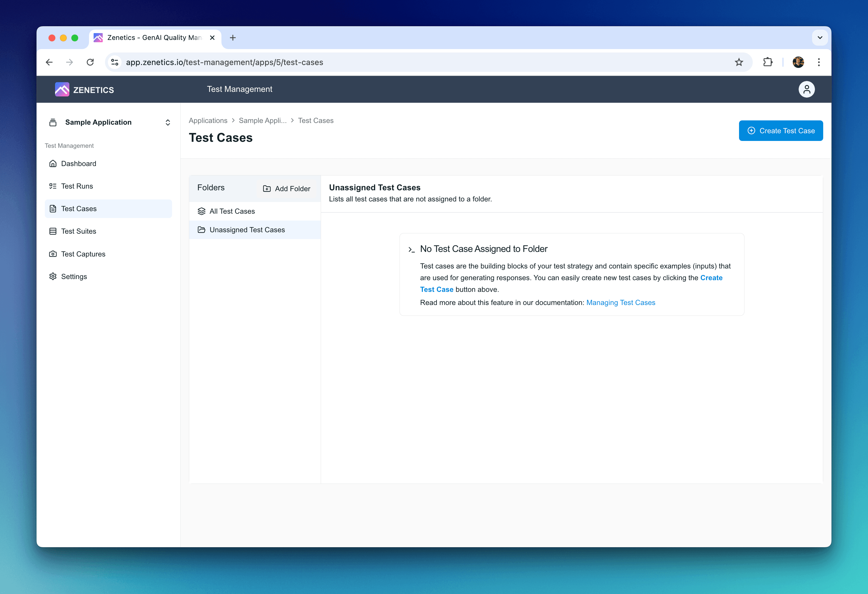Open Chrome's three-dot menu
This screenshot has width=868, height=594.
point(819,62)
